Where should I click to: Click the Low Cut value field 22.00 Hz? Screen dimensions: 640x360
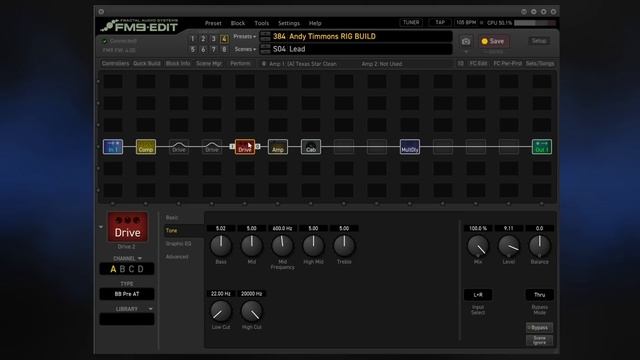tap(221, 294)
